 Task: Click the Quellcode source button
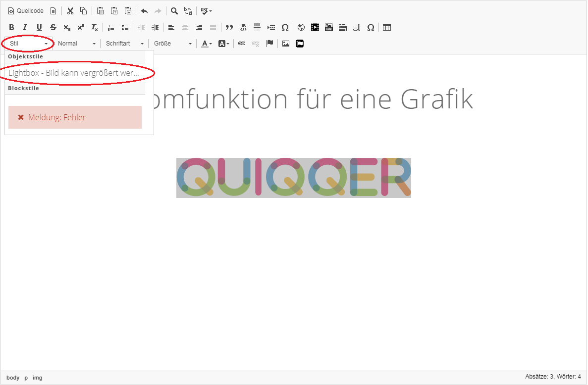coord(26,11)
